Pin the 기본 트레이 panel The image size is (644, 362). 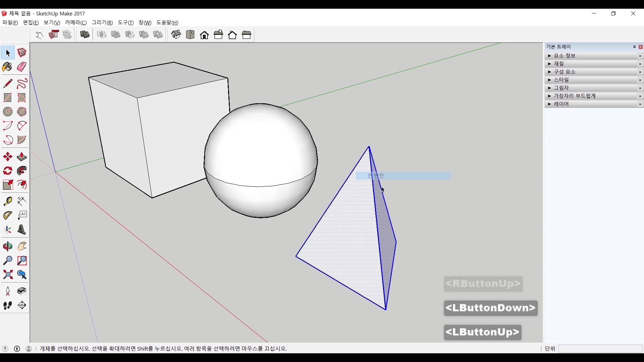point(634,47)
